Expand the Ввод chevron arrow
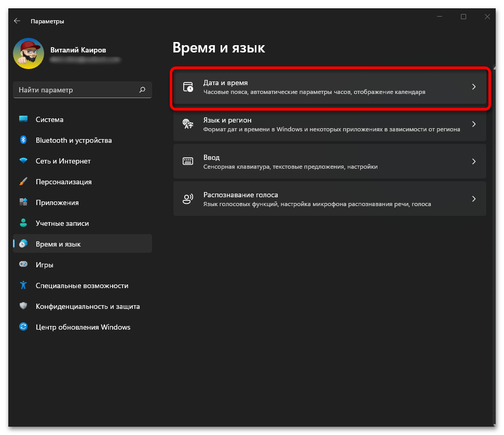Screen dimensions: 504x435 click(x=473, y=161)
